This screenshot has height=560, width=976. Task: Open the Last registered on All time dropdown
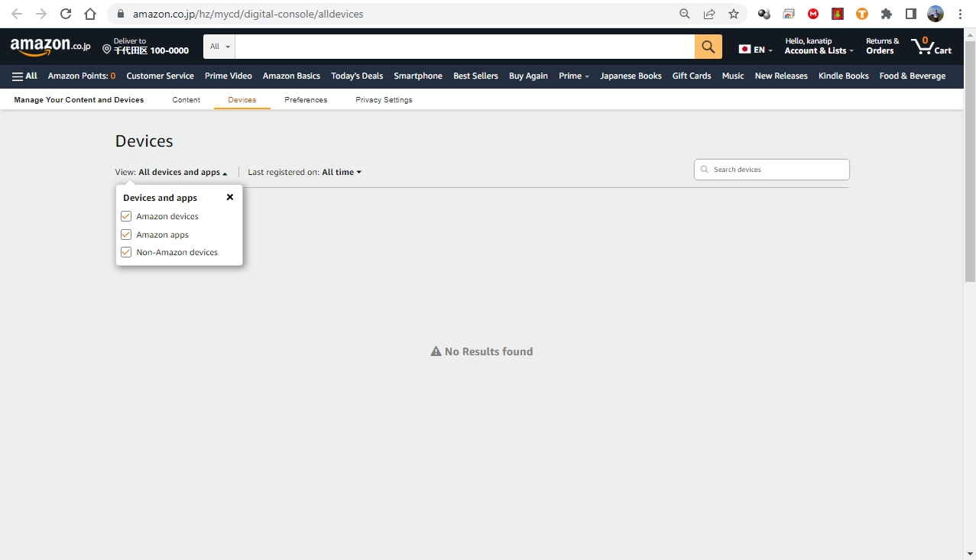click(342, 173)
